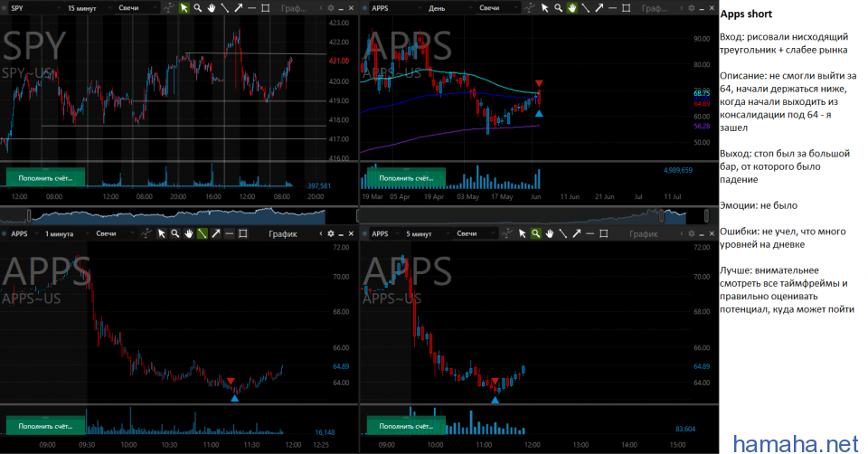Image resolution: width=868 pixels, height=454 pixels.
Task: Click 'График' label in APPS 1-minute chart
Action: 283,233
